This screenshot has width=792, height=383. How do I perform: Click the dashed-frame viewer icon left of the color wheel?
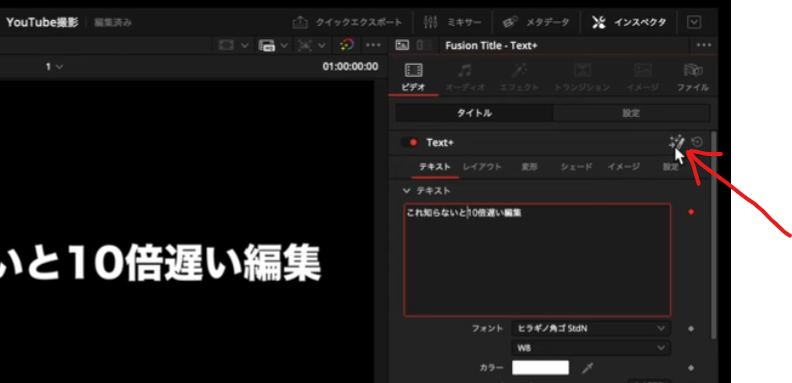pos(305,45)
